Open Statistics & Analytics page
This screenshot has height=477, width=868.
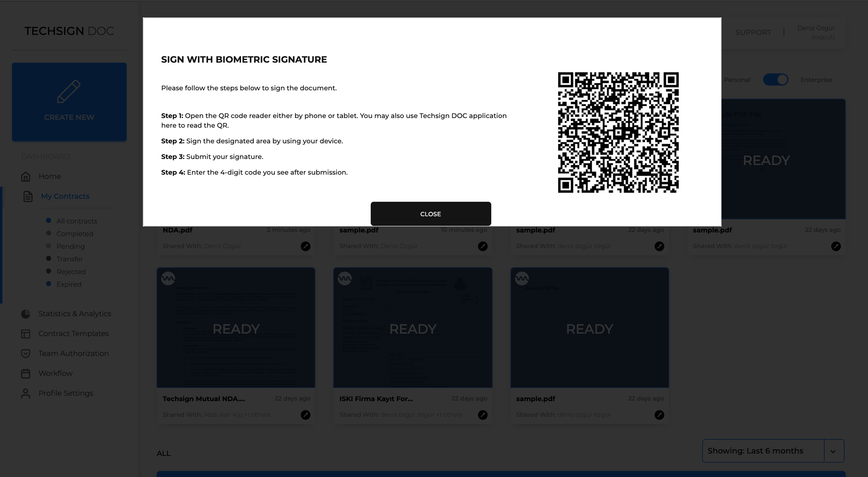pos(74,314)
